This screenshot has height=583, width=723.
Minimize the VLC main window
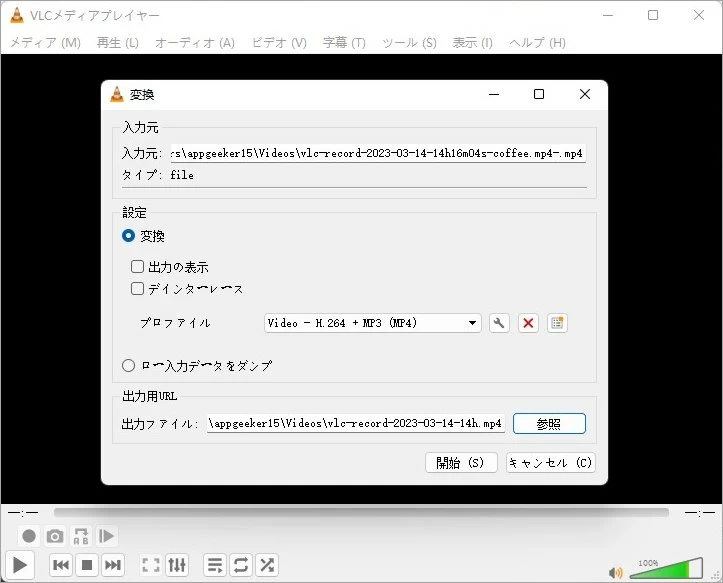608,15
